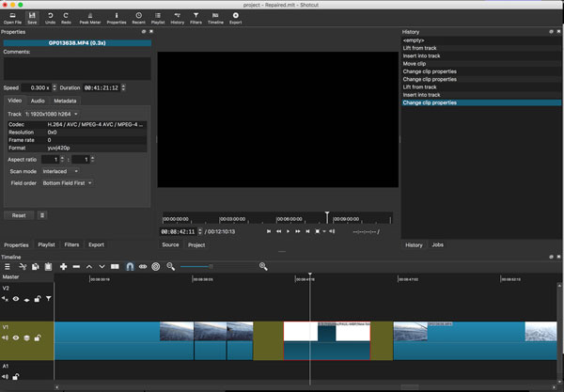Switch the player to the Source tab
Viewport: 564px width, 392px height.
(170, 244)
